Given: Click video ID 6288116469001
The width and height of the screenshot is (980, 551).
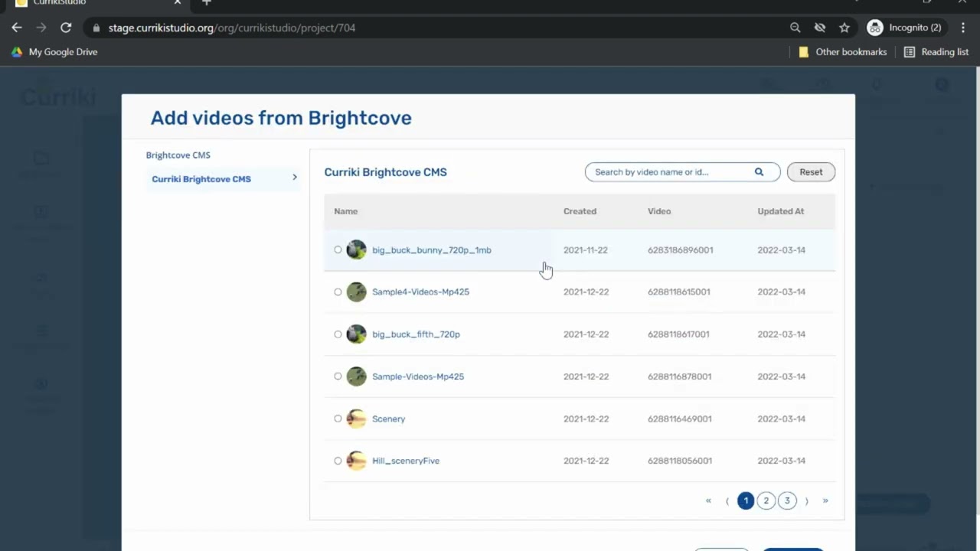Looking at the screenshot, I should 680,419.
